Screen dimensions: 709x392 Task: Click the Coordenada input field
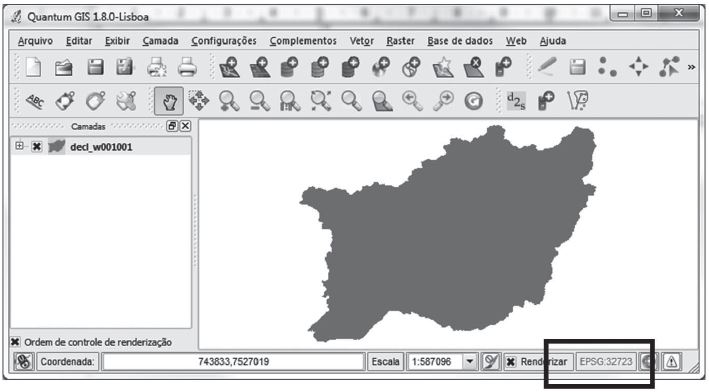coord(233,362)
